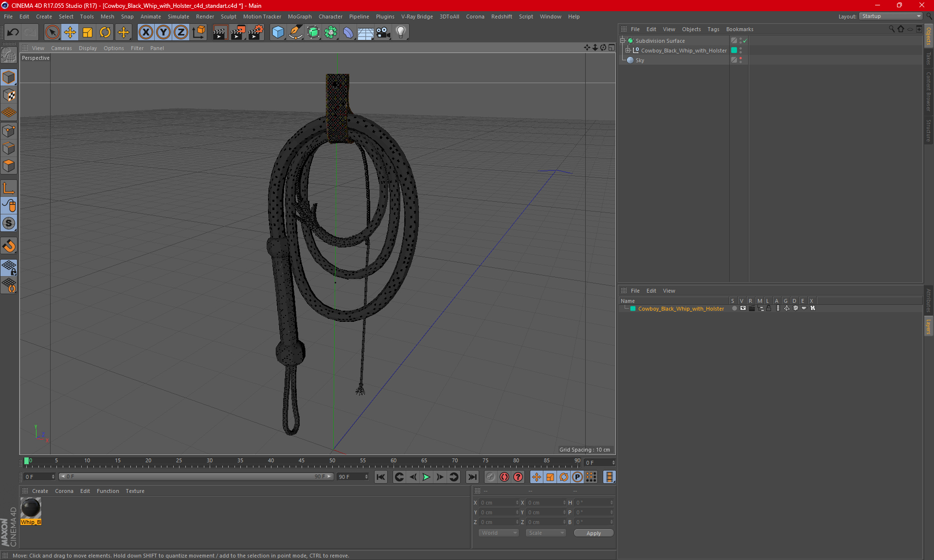Maximize viewport toggle icon

(611, 48)
